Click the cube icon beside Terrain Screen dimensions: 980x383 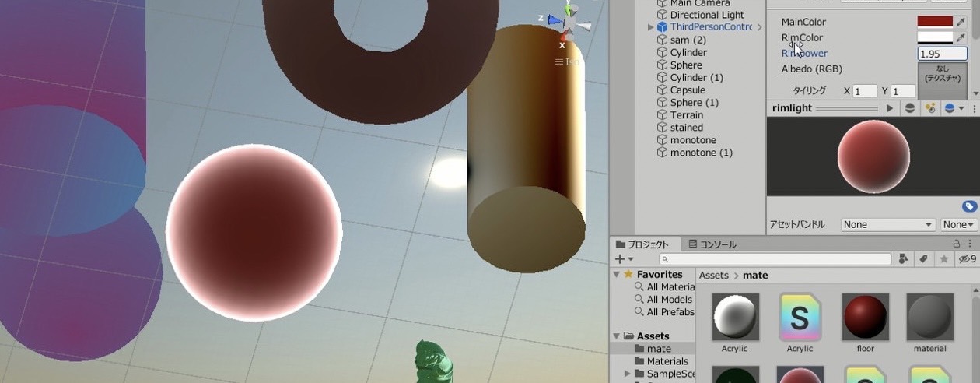(663, 114)
